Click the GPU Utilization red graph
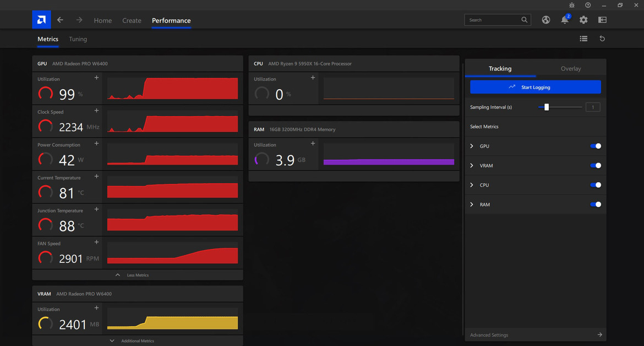 pyautogui.click(x=172, y=88)
